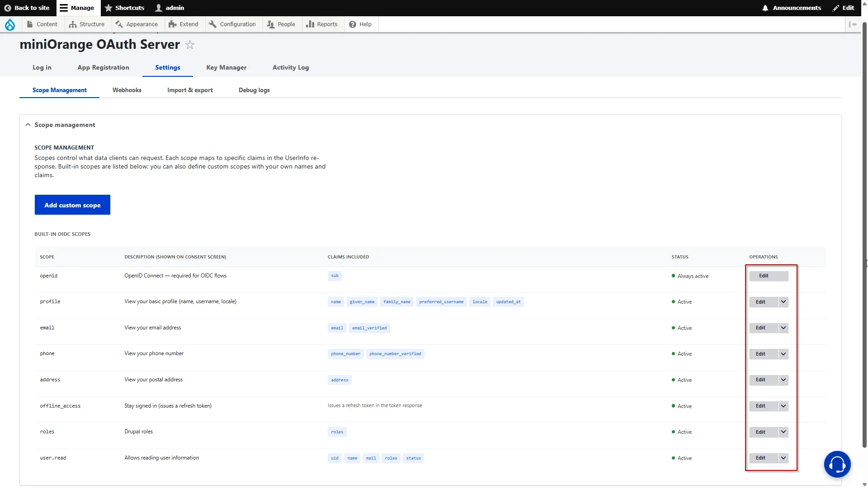Expand operations dropdown for phone scope
Screen dimensions: 868x488
coord(783,354)
